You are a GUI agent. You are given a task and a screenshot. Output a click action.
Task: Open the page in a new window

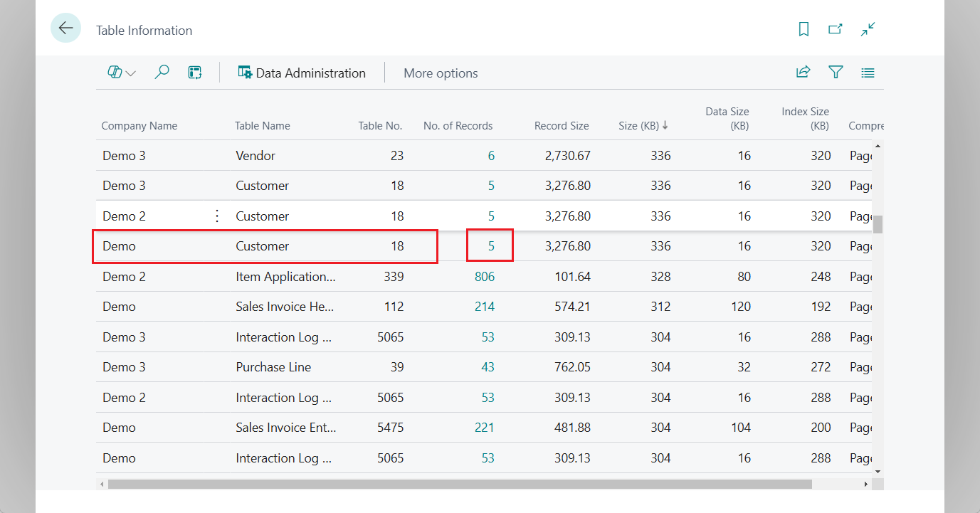835,30
